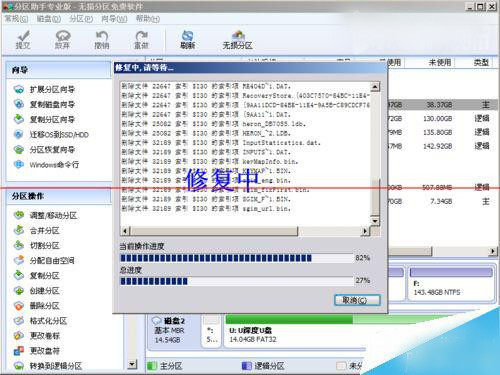Open the 磁盘 menu

[x=49, y=19]
